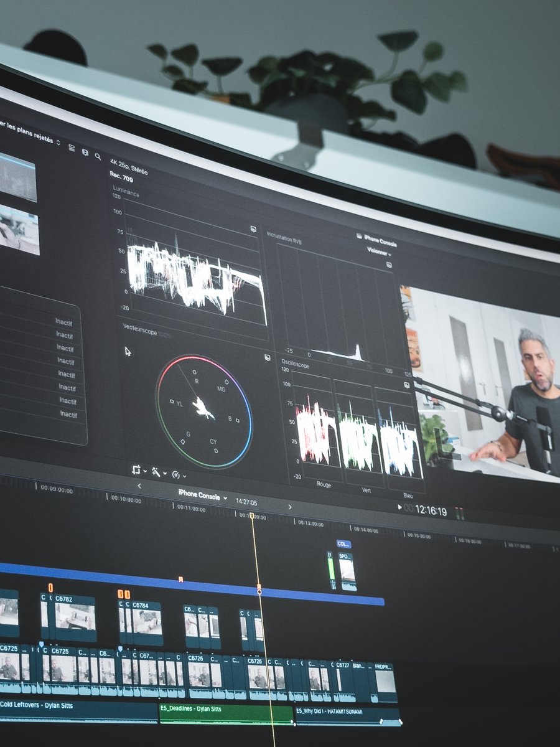
Task: Select the ES_Why Did I - HATAMITSUNAMI clip
Action: tap(348, 717)
